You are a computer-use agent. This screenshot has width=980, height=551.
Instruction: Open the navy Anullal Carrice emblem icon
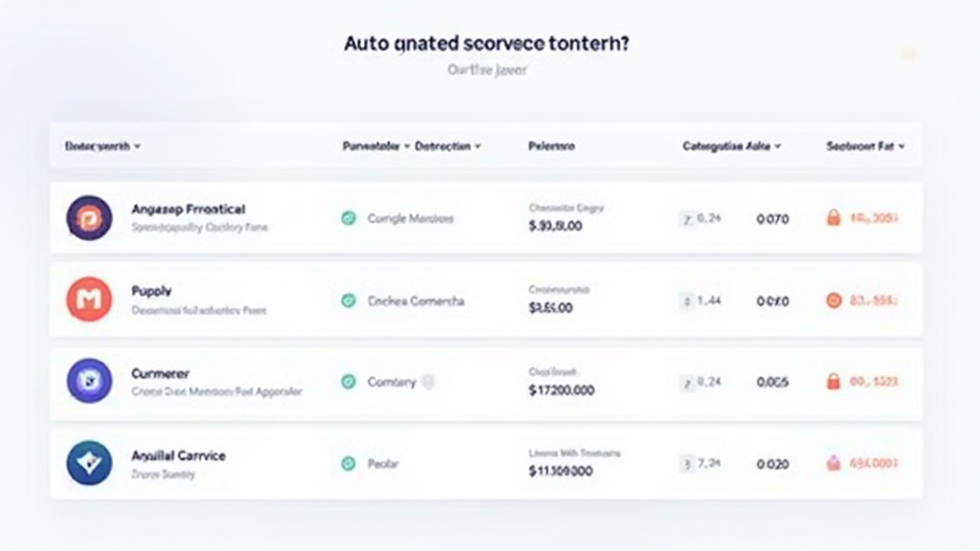[89, 463]
